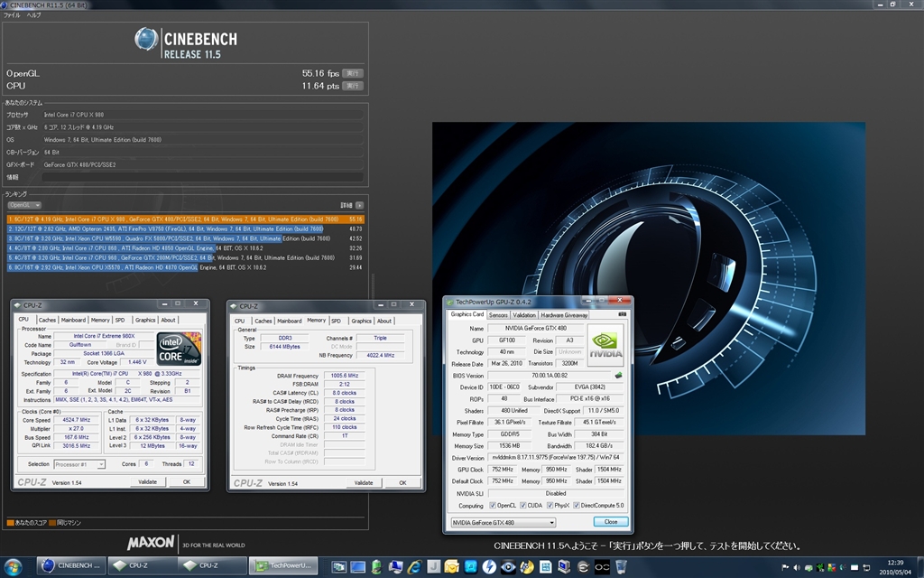Viewport: 924px width, 578px height.
Task: Toggle the DirectCompute 5.0 checkbox
Action: pyautogui.click(x=577, y=506)
